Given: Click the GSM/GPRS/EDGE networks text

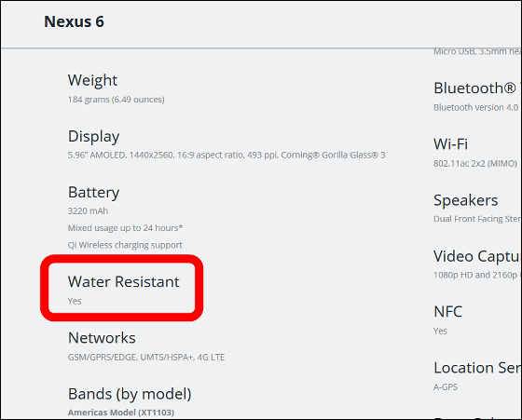Looking at the screenshot, I should [146, 358].
